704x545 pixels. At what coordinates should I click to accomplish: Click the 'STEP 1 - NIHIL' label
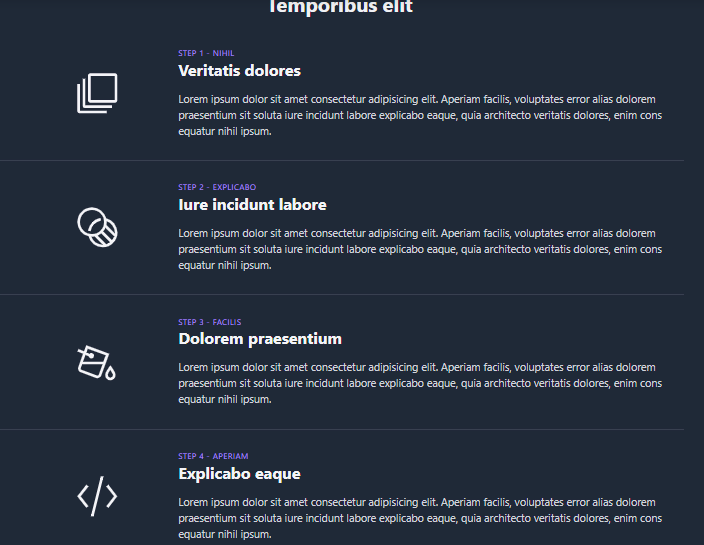click(206, 53)
